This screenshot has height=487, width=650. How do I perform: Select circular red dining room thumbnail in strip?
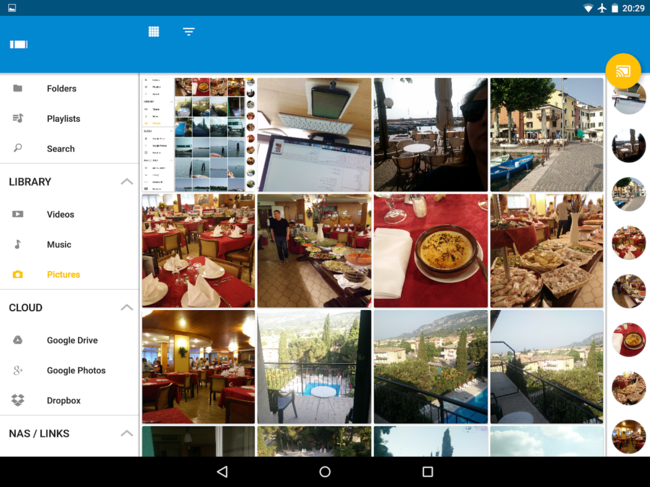coord(629,242)
